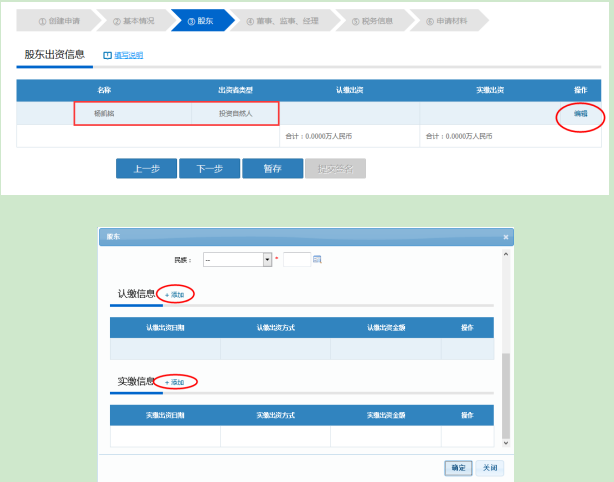
Task: Click the dialog vertical scrollbar thumb
Action: (x=506, y=395)
